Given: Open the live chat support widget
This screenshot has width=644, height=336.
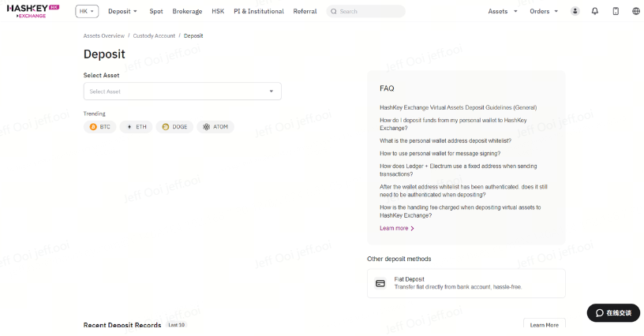Looking at the screenshot, I should click(612, 313).
